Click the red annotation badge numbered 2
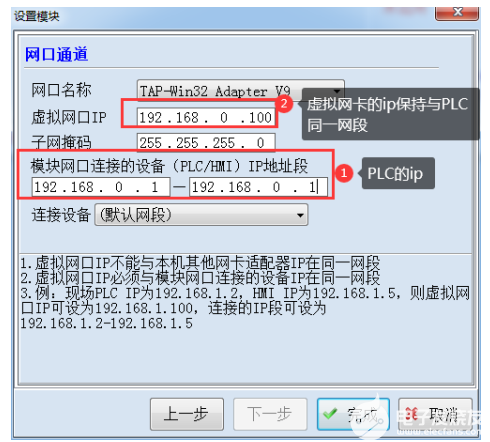This screenshot has width=490, height=442. tap(284, 103)
